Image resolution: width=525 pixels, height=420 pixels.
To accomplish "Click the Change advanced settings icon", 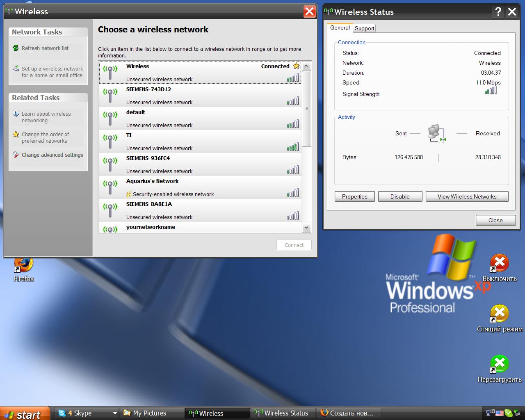I will click(x=16, y=155).
